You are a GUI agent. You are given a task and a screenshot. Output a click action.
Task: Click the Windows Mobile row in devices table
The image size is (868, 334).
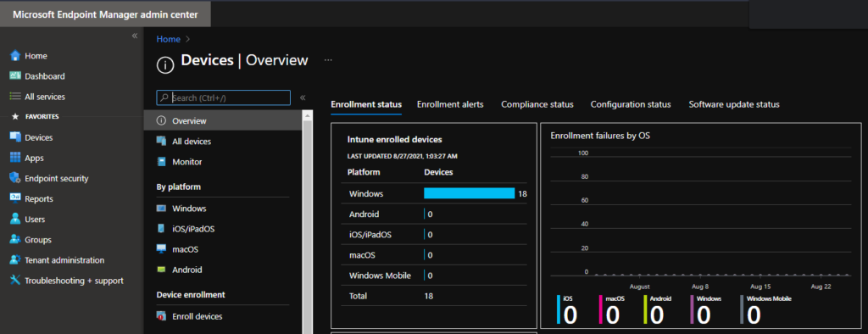coord(434,276)
